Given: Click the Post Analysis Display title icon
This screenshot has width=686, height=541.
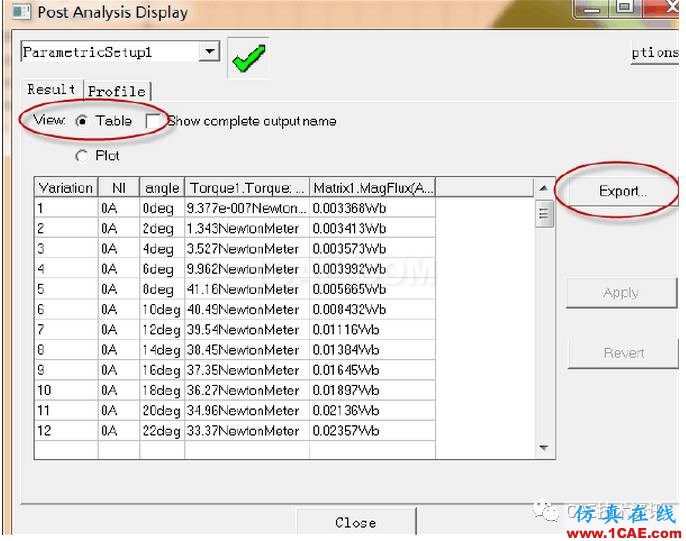Looking at the screenshot, I should tap(21, 12).
